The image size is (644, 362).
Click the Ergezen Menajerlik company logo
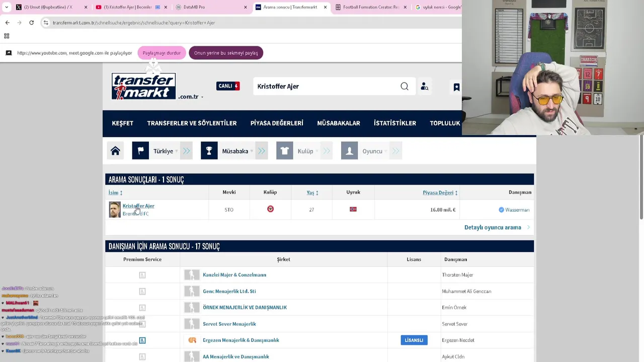pos(192,340)
